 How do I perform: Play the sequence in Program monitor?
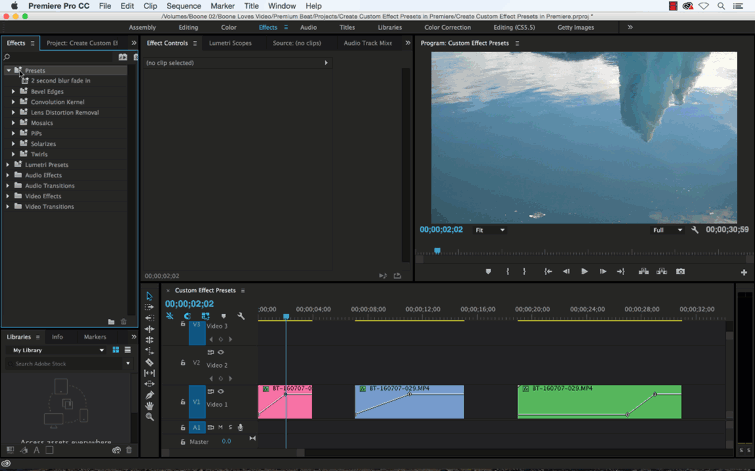click(x=584, y=271)
